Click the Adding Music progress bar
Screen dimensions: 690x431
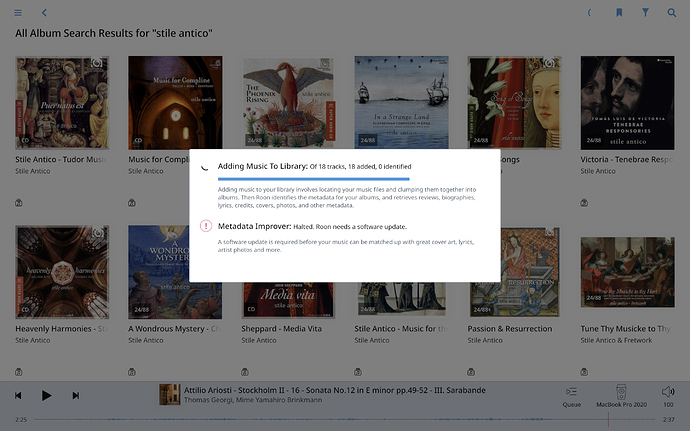(x=313, y=179)
